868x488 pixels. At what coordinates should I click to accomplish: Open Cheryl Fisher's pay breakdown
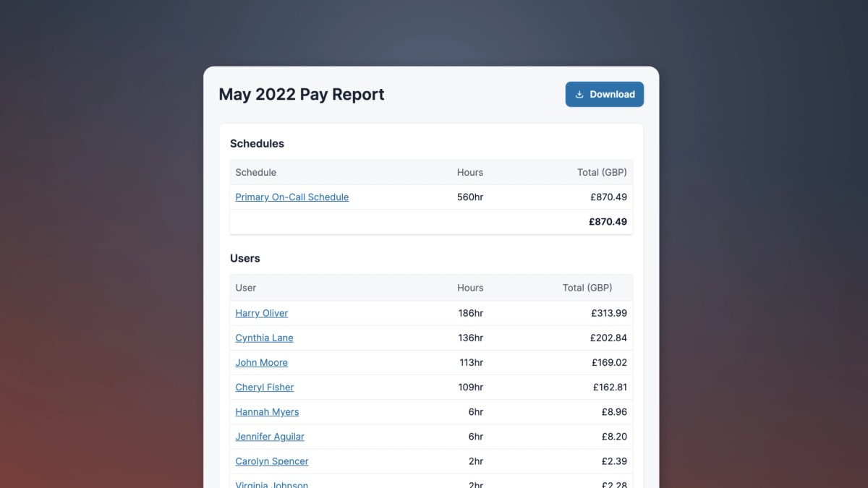tap(264, 387)
